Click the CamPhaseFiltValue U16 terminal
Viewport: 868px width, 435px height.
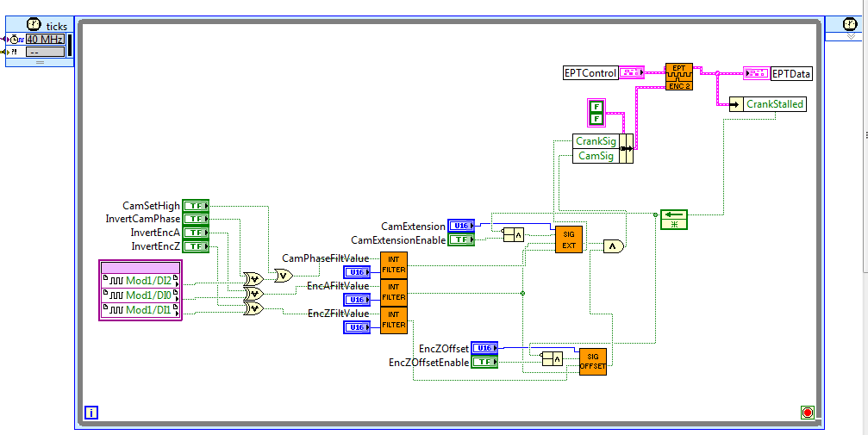[357, 272]
